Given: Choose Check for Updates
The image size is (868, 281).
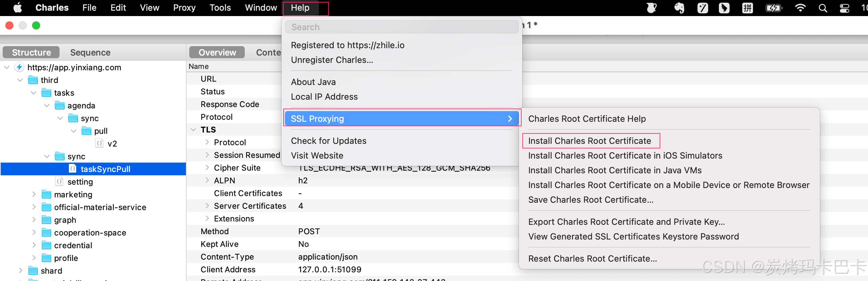Looking at the screenshot, I should click(x=329, y=141).
